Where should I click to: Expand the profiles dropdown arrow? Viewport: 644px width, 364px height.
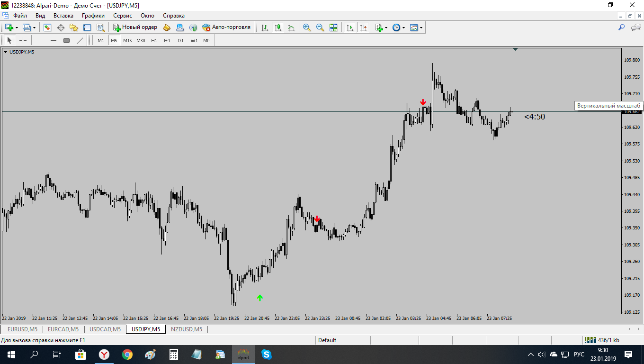point(34,27)
